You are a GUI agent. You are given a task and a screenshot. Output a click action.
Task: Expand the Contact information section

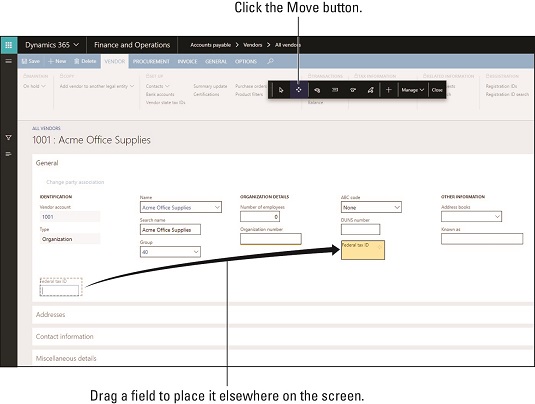283,336
